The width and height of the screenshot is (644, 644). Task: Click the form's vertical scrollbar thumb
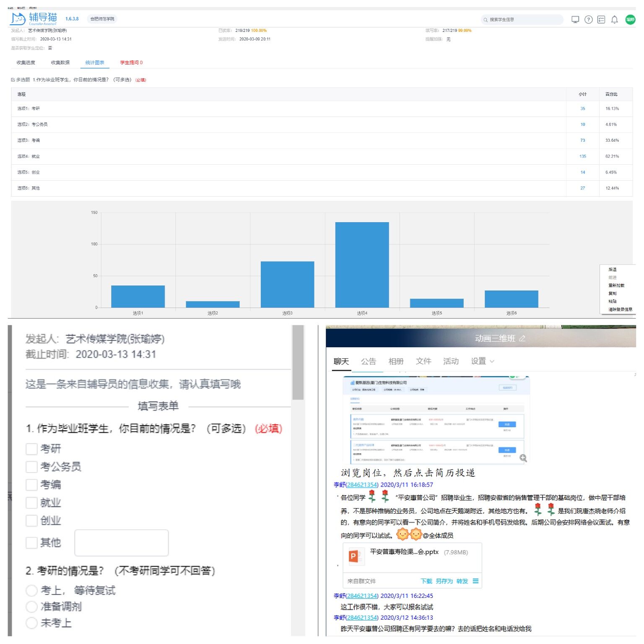[298, 363]
